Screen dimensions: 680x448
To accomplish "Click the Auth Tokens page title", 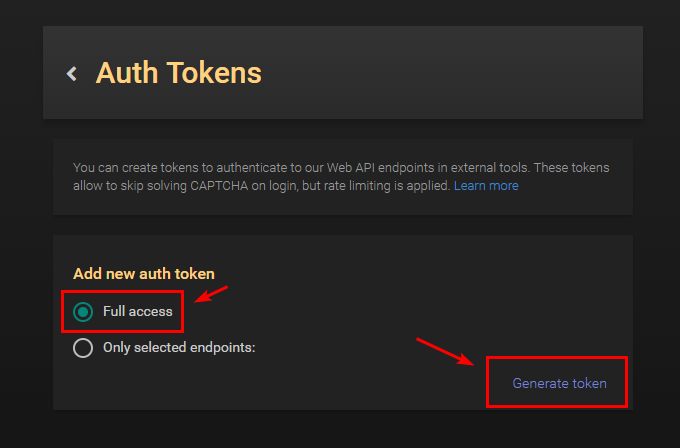I will click(178, 73).
